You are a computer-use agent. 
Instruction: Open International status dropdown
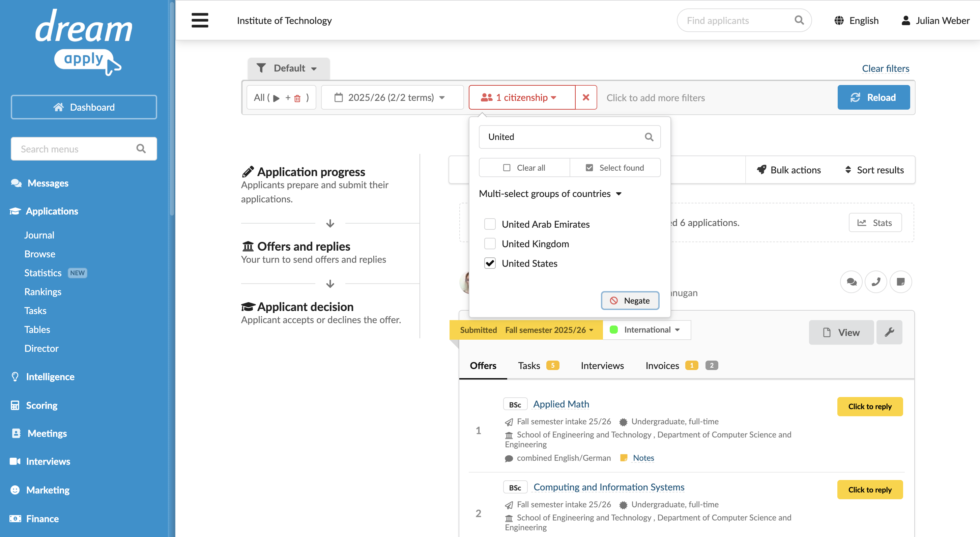point(647,330)
